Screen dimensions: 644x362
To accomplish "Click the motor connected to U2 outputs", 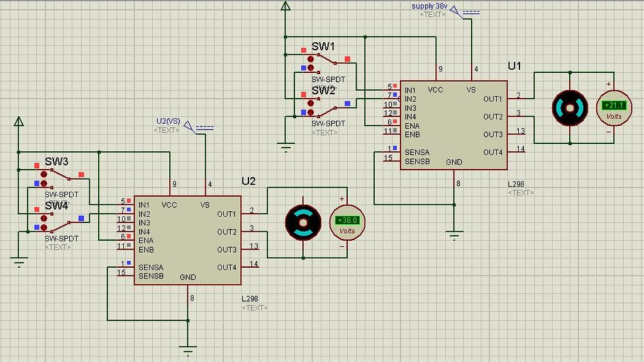I will [304, 223].
